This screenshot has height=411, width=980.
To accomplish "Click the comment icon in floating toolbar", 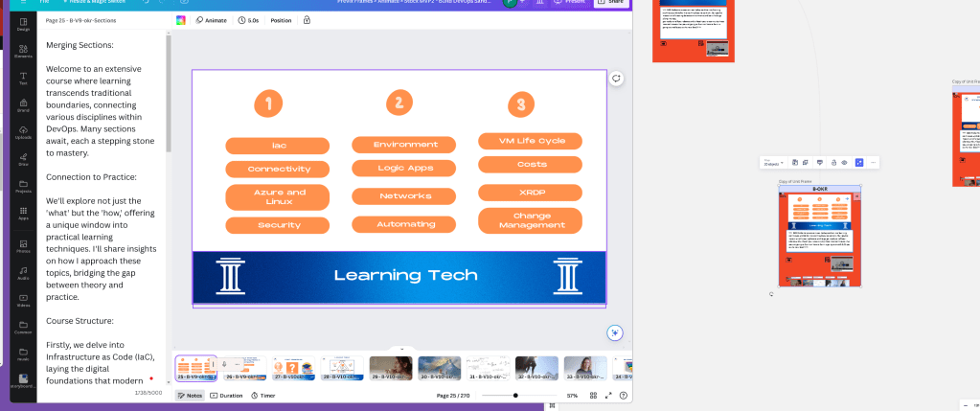I will pyautogui.click(x=819, y=163).
